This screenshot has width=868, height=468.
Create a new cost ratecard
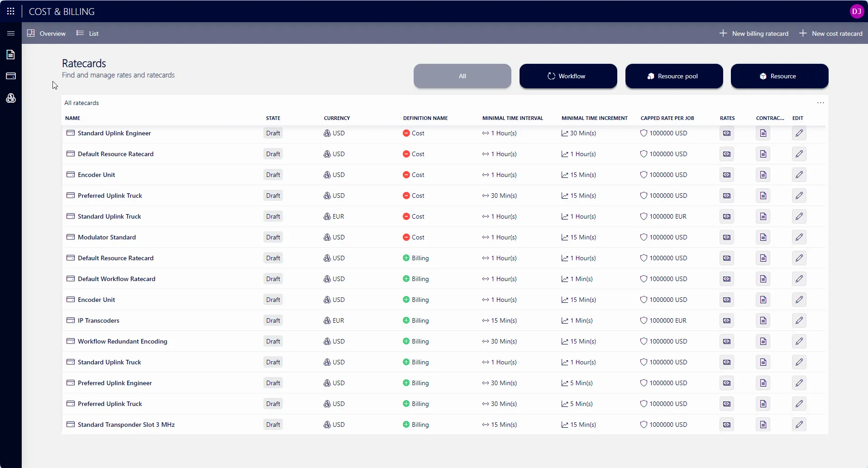831,33
